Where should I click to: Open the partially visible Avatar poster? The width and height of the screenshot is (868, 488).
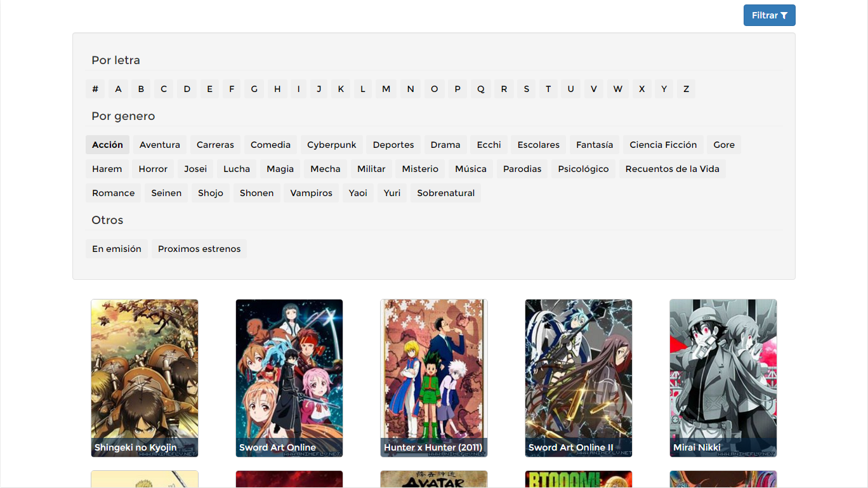434,479
